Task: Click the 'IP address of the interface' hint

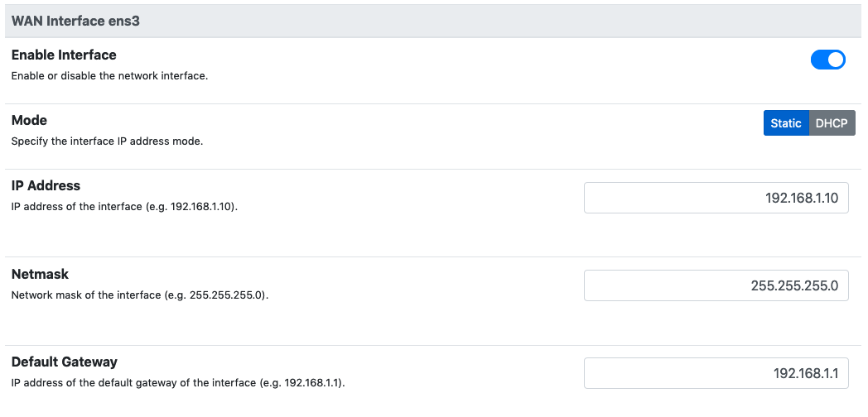Action: coord(124,207)
